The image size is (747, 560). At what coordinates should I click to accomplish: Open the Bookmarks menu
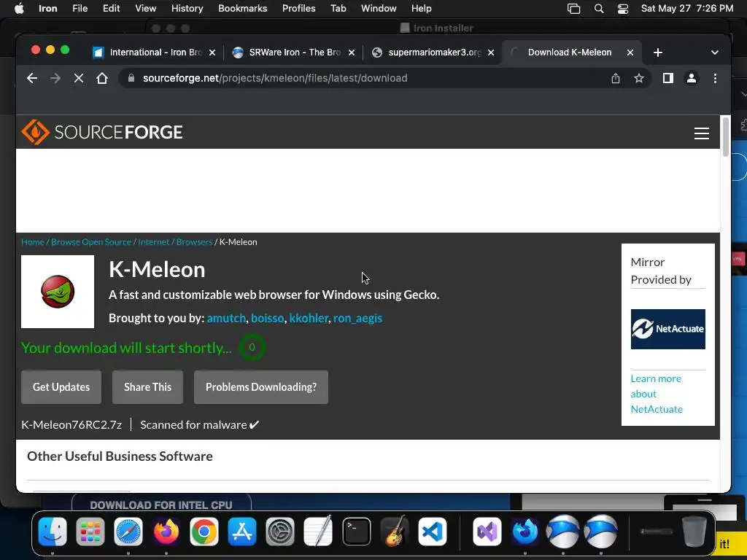[x=242, y=9]
